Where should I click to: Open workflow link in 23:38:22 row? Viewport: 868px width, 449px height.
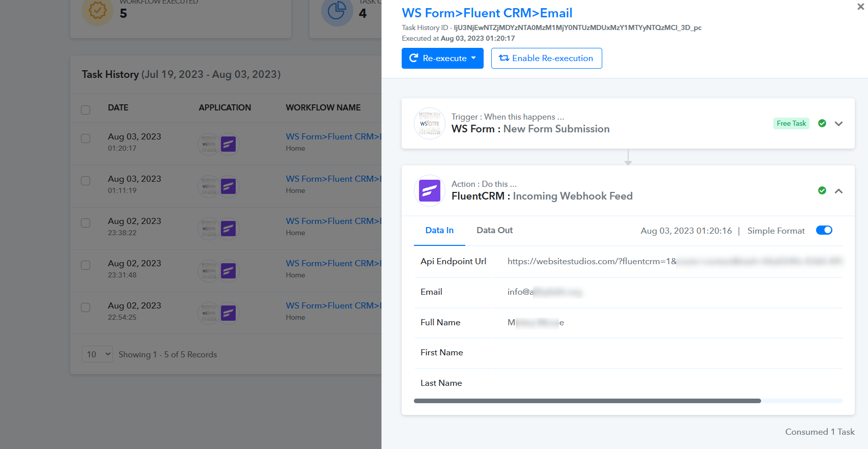click(333, 221)
